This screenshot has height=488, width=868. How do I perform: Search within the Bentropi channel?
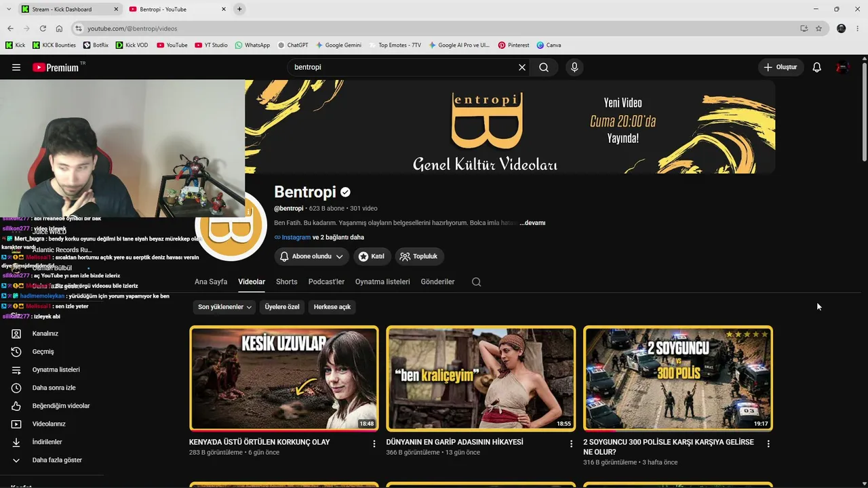click(x=476, y=282)
